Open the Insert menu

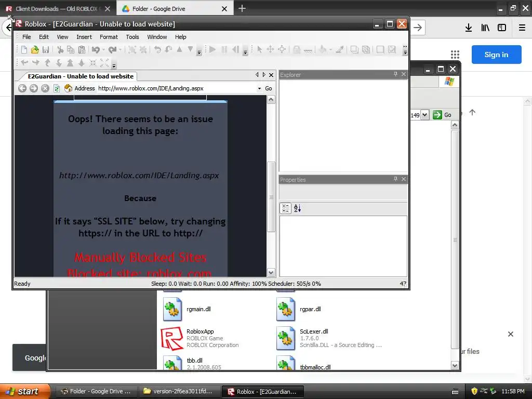pyautogui.click(x=84, y=37)
